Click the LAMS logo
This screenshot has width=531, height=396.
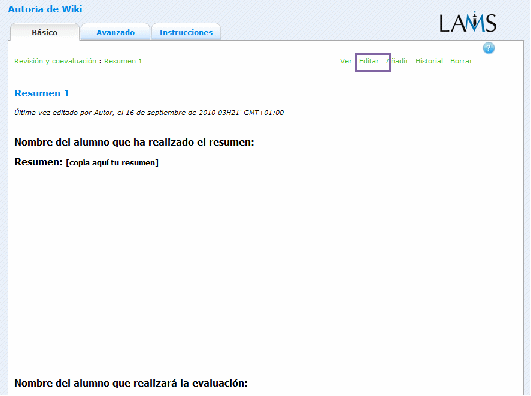468,22
